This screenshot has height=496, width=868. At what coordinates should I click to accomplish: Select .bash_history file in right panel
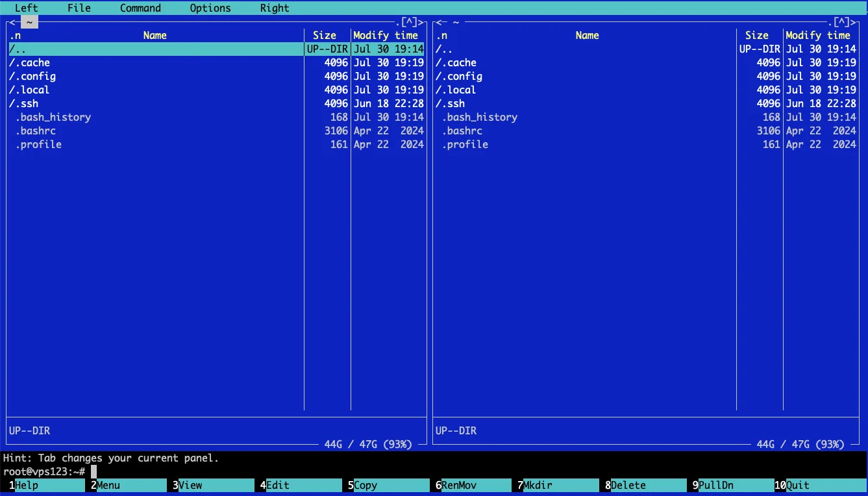(646, 118)
